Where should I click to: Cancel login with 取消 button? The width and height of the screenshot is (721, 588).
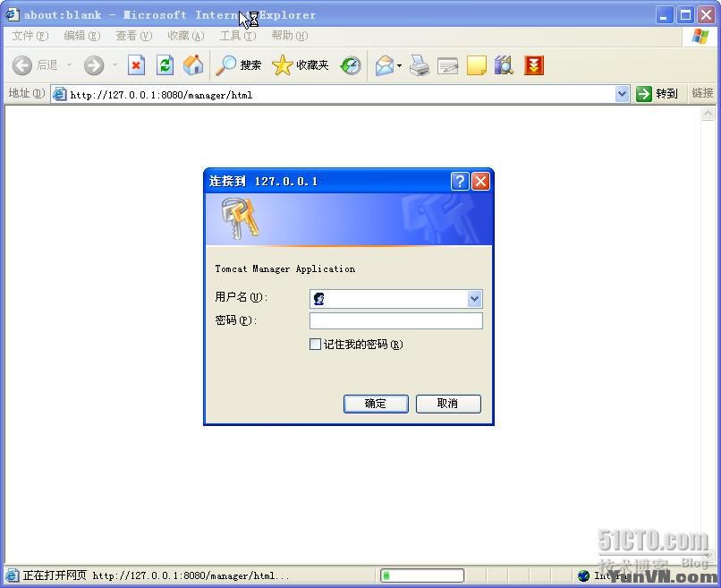(x=448, y=404)
